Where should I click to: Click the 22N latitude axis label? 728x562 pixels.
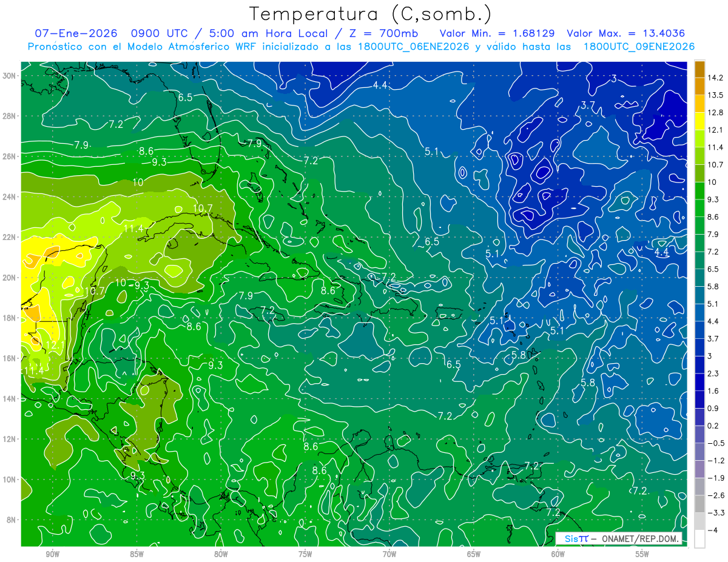pos(10,237)
